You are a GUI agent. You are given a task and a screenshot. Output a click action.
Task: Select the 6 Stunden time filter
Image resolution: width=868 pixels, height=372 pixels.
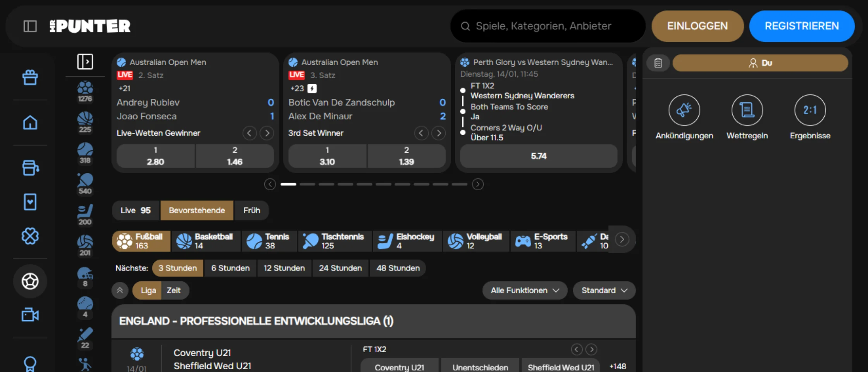pyautogui.click(x=230, y=268)
